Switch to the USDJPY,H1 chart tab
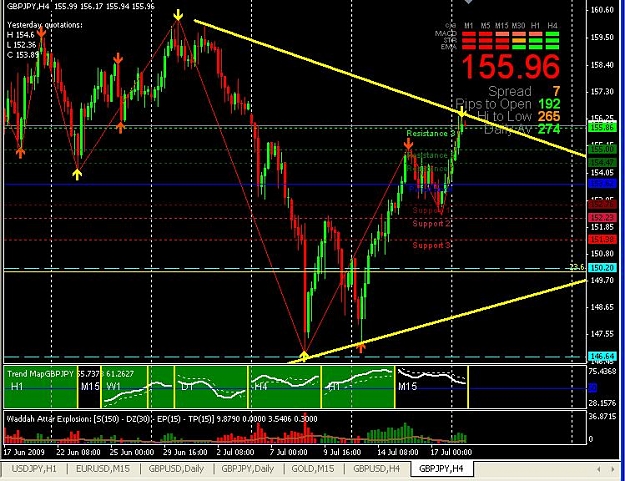The height and width of the screenshot is (481, 625). tap(34, 469)
